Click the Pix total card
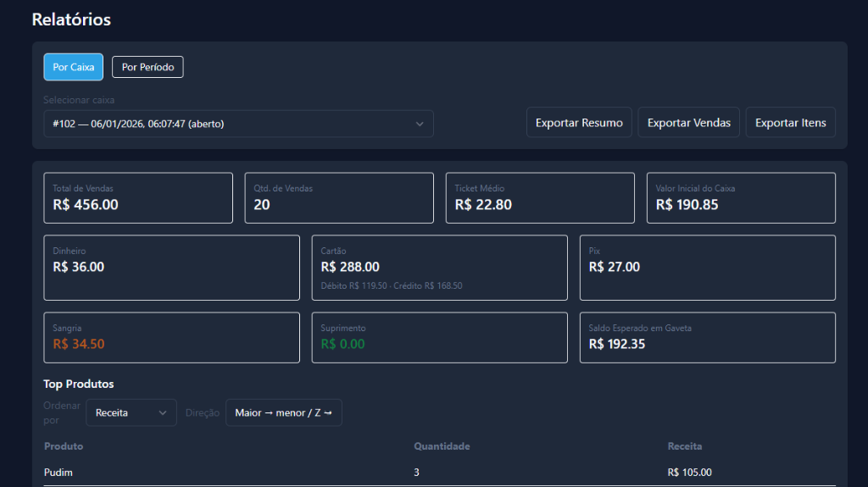The image size is (868, 487). tap(707, 268)
